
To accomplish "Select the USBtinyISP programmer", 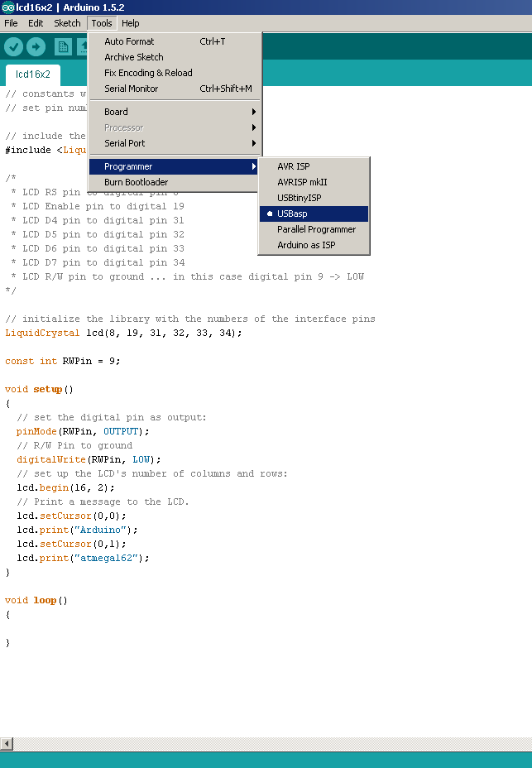I will click(314, 198).
